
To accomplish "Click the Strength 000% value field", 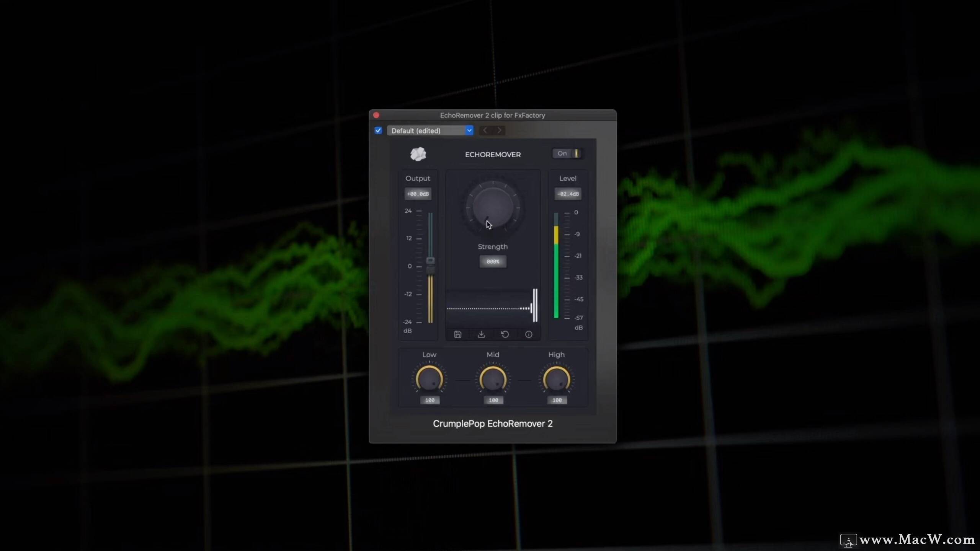I will pyautogui.click(x=493, y=262).
